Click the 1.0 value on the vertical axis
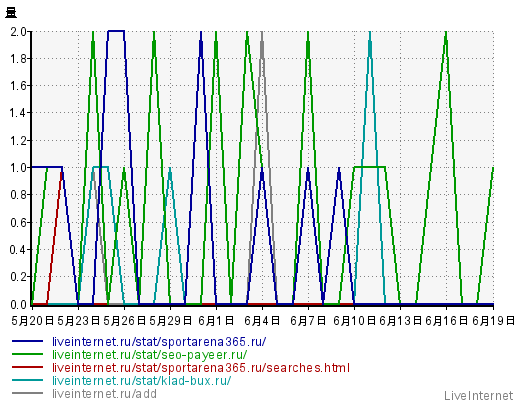520x405 pixels. tap(18, 167)
